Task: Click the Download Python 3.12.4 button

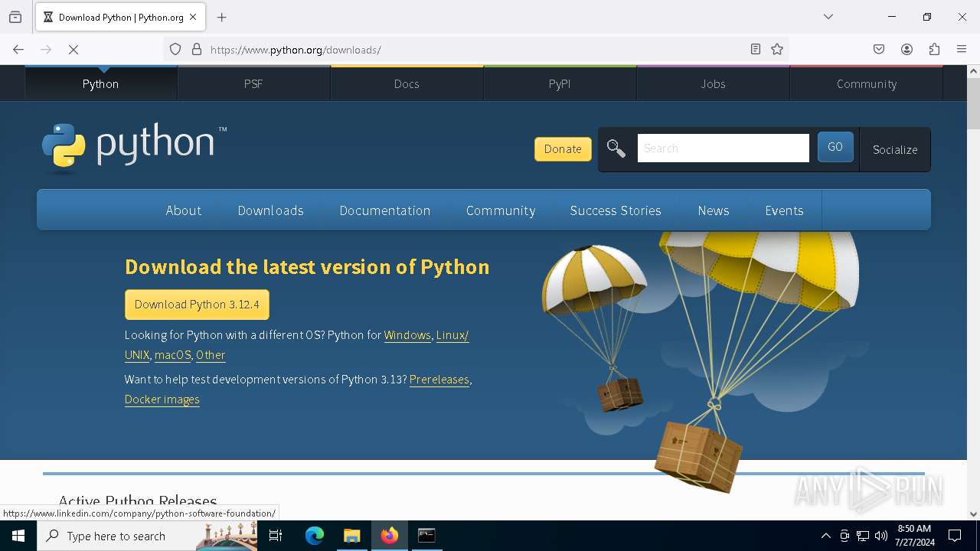Action: [197, 305]
